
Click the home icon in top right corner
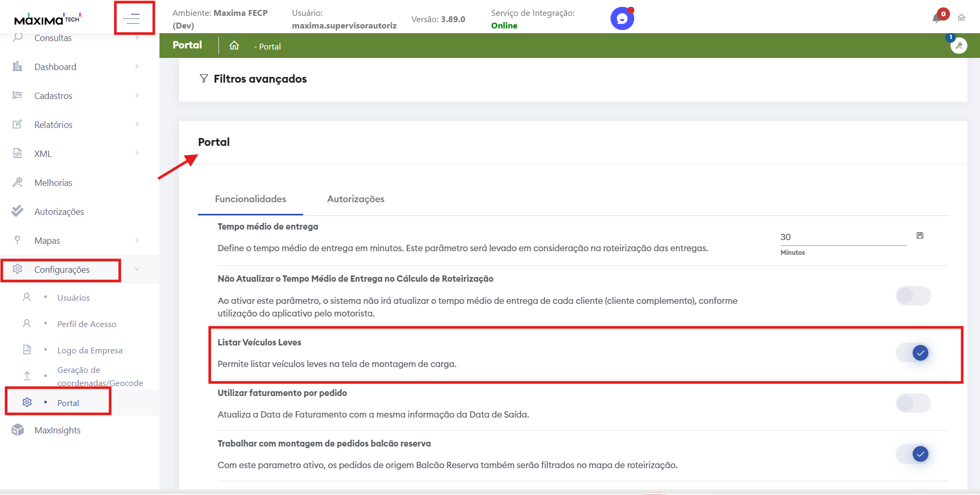point(962,18)
